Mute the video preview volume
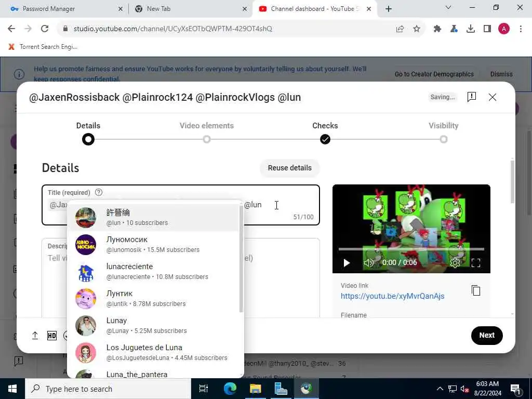 coord(368,262)
